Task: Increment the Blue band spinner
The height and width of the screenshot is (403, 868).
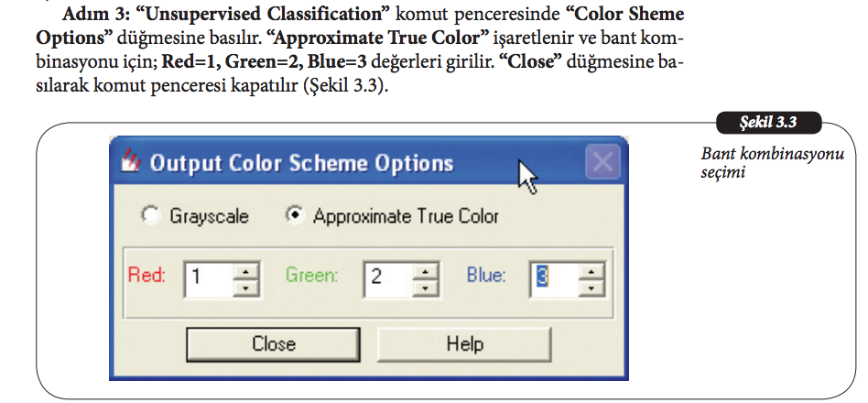Action: (592, 269)
